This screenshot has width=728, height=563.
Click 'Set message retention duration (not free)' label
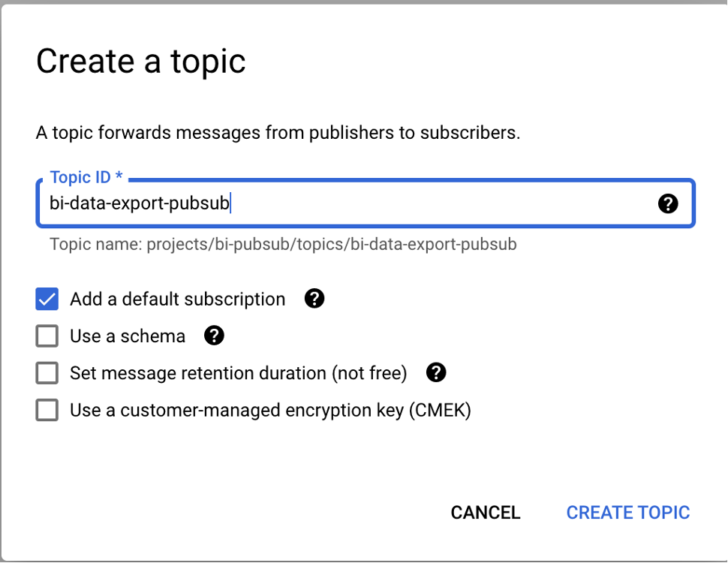[x=238, y=372]
